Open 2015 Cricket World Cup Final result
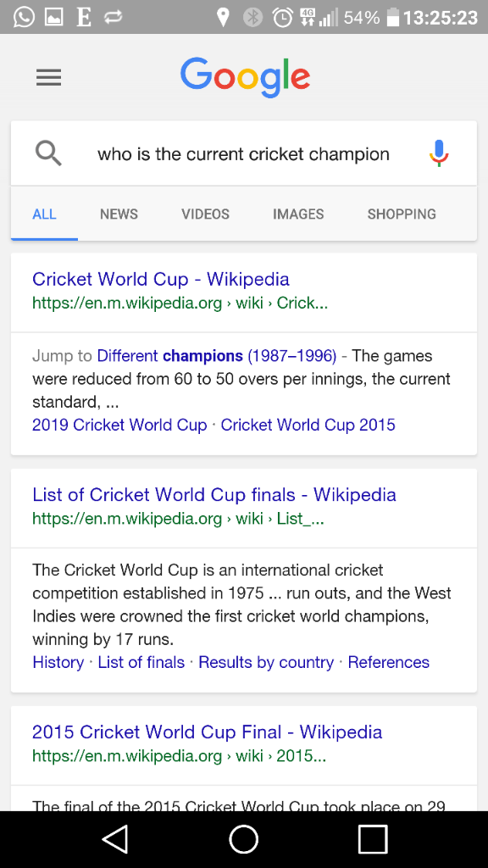 point(207,732)
